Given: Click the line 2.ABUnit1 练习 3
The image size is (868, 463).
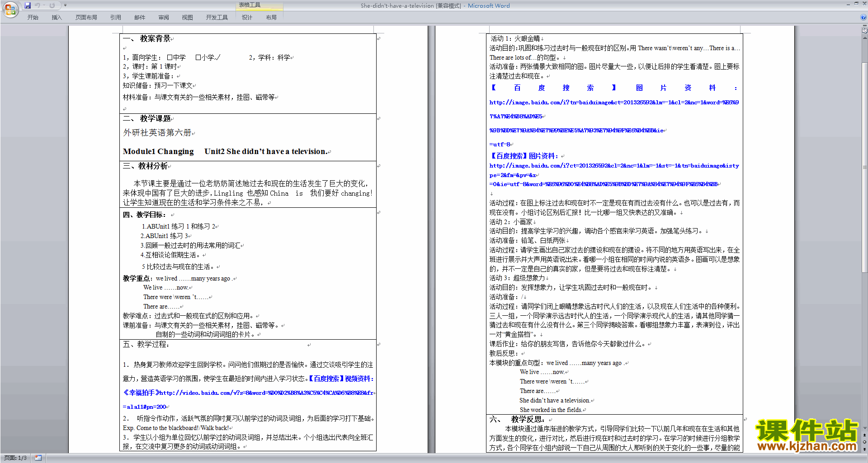Looking at the screenshot, I should coord(165,236).
